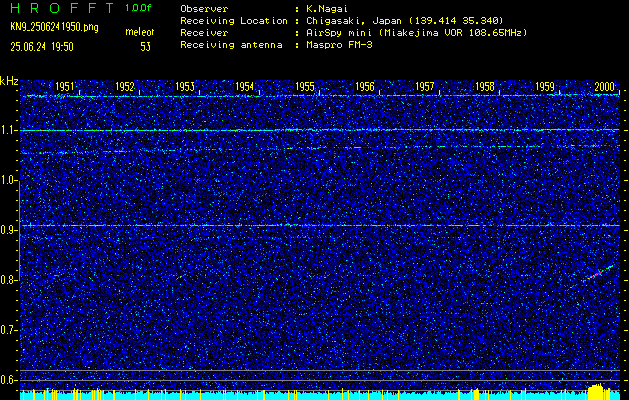
Task: Click the 0.6 kHz axis label
Action: click(x=8, y=380)
